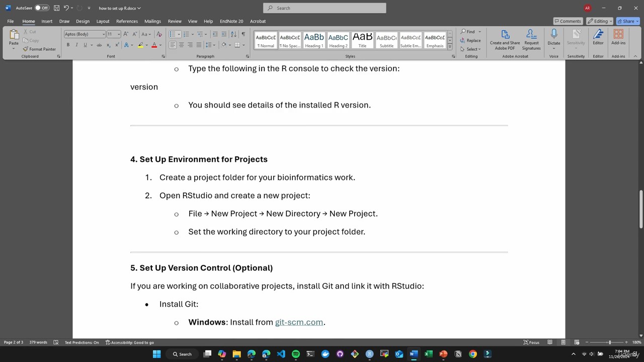Image resolution: width=644 pixels, height=362 pixels.
Task: Open the EndNote 20 tab
Action: click(x=231, y=21)
